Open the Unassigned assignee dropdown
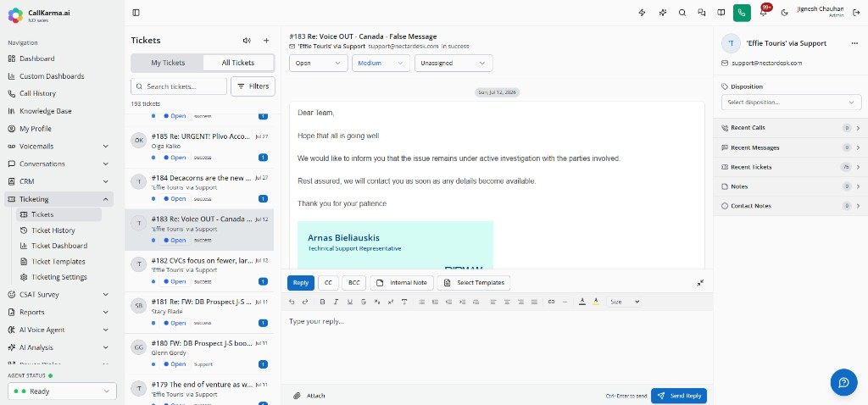Viewport: 868px width, 405px height. [453, 63]
